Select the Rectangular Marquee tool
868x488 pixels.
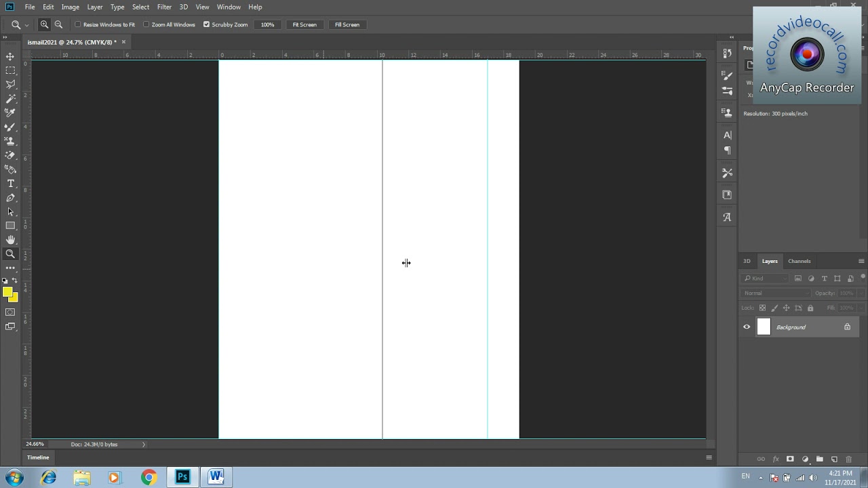[x=10, y=70]
